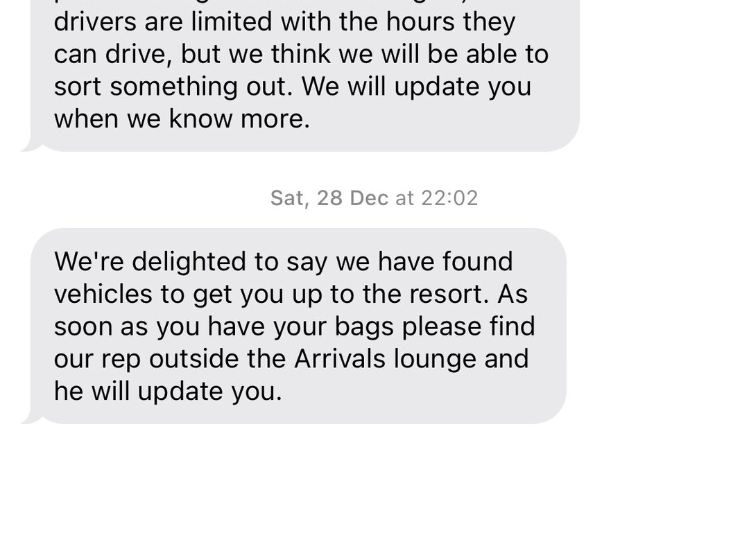Select the Sat, 28 Dec at 22:02 timestamp
Screen dimensions: 749x560
pyautogui.click(x=374, y=198)
